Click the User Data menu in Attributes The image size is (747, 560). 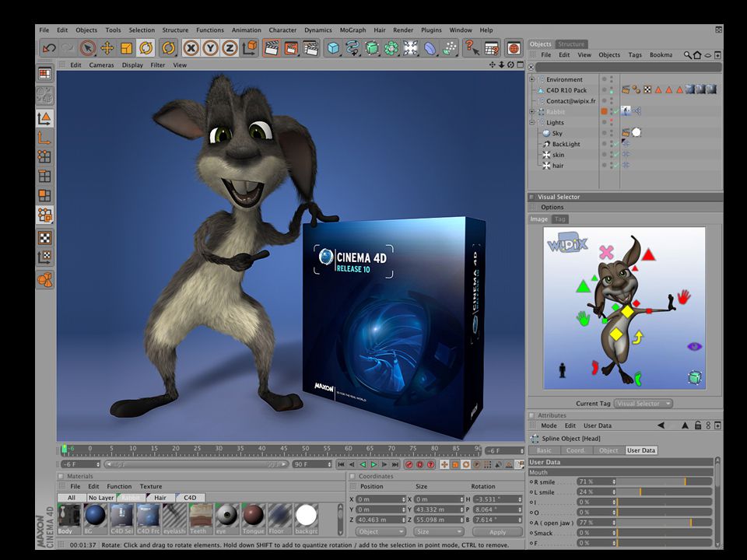(x=598, y=425)
